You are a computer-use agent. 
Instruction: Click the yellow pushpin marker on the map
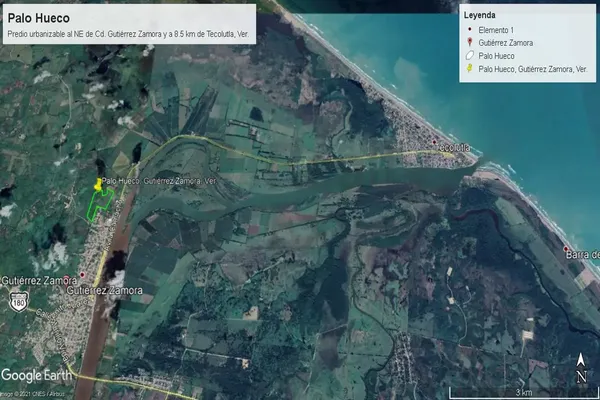(x=97, y=184)
